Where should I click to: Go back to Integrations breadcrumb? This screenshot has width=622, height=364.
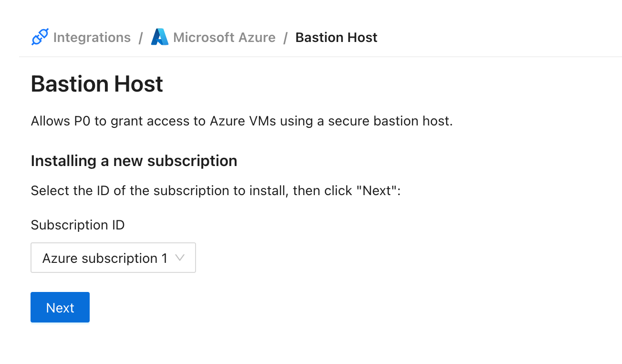point(92,37)
